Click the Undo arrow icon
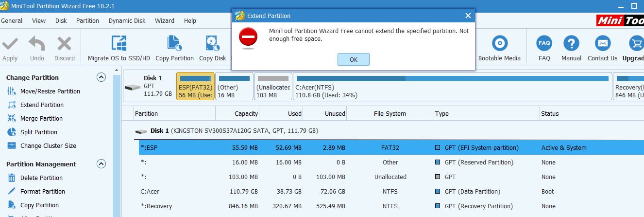Screen dimensions: 644x217 tap(37, 44)
